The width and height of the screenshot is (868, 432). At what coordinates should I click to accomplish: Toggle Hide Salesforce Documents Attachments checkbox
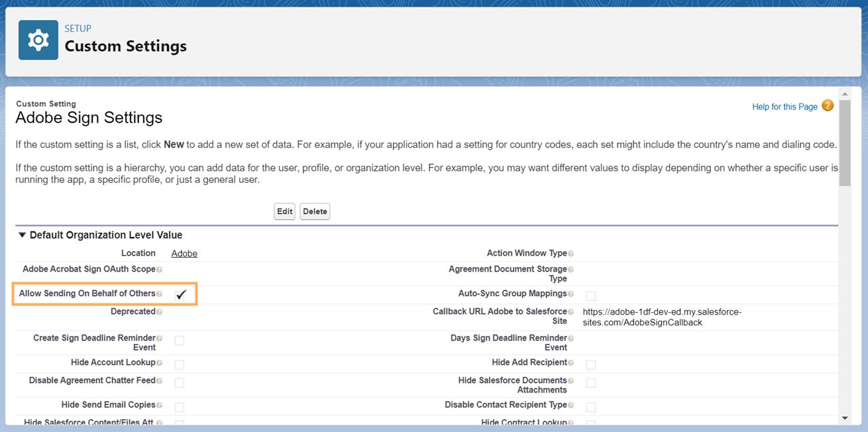pos(591,382)
